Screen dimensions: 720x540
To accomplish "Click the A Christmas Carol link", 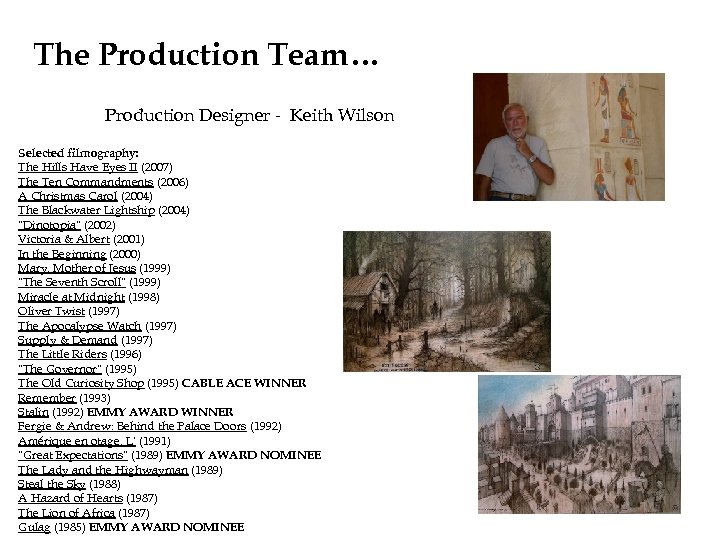I will pos(68,196).
